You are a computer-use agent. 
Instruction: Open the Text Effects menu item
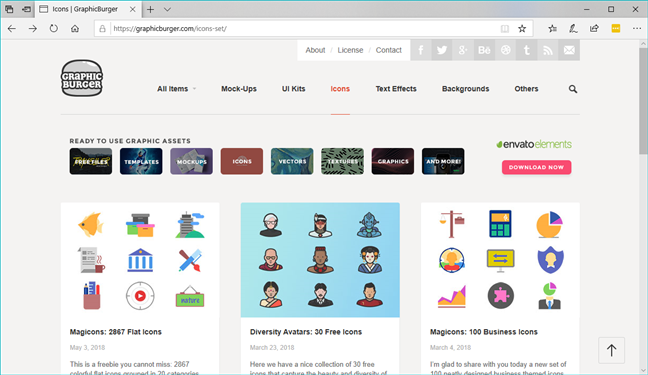(396, 89)
